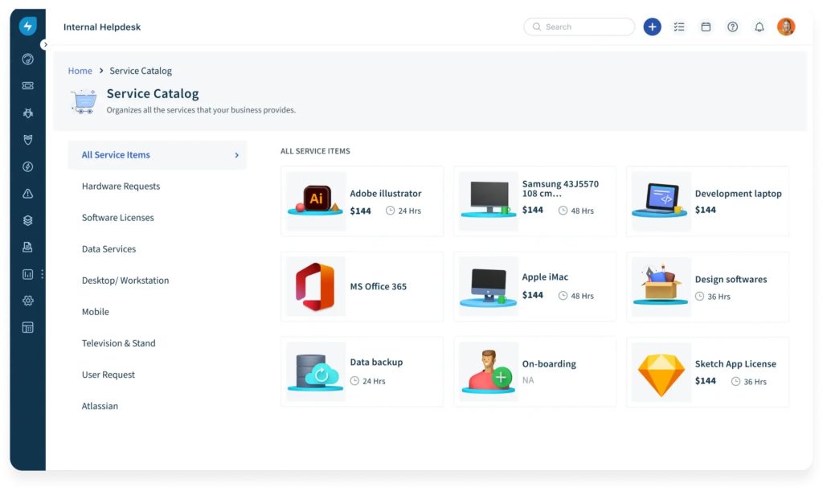Open the shield icon in the sidebar
The height and width of the screenshot is (504, 823).
[x=27, y=139]
